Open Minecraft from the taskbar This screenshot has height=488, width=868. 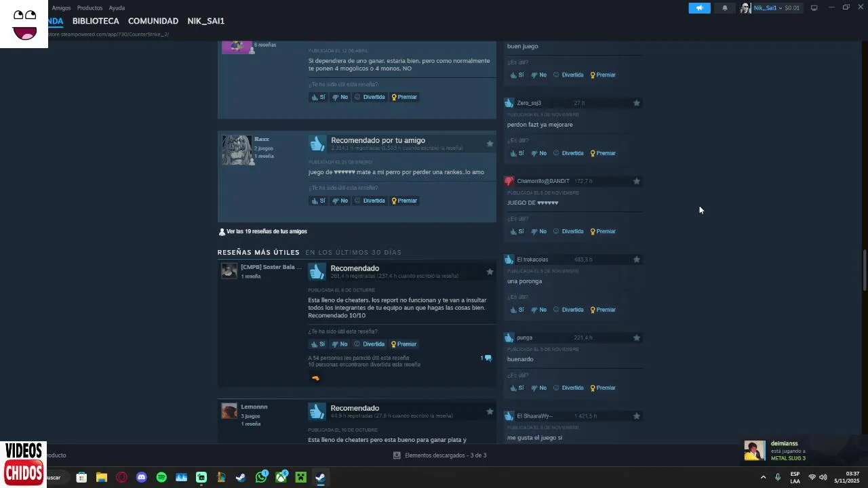(x=300, y=477)
